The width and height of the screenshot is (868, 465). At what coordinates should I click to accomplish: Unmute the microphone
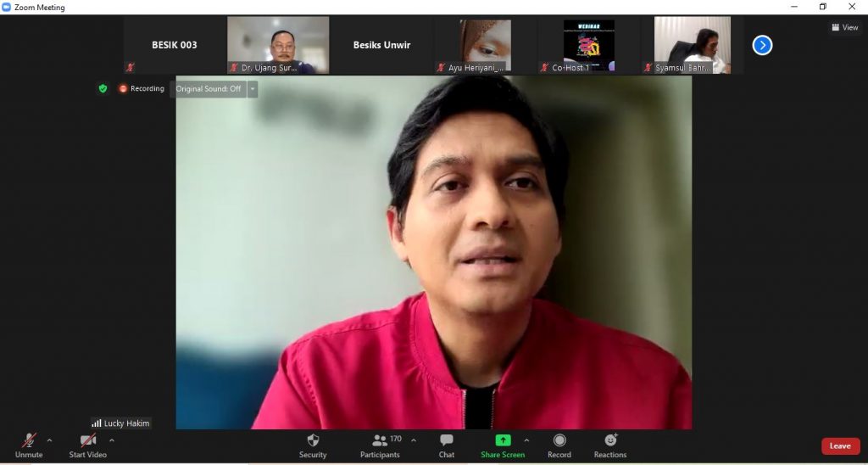[29, 440]
